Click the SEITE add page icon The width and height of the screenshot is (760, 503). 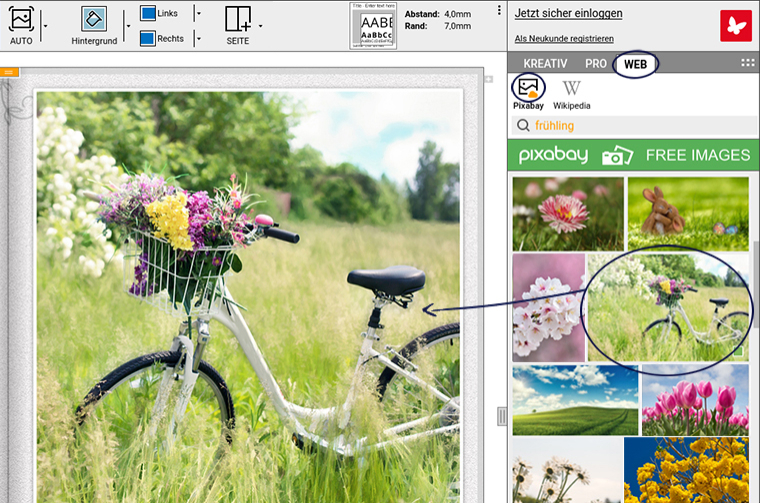[x=238, y=20]
